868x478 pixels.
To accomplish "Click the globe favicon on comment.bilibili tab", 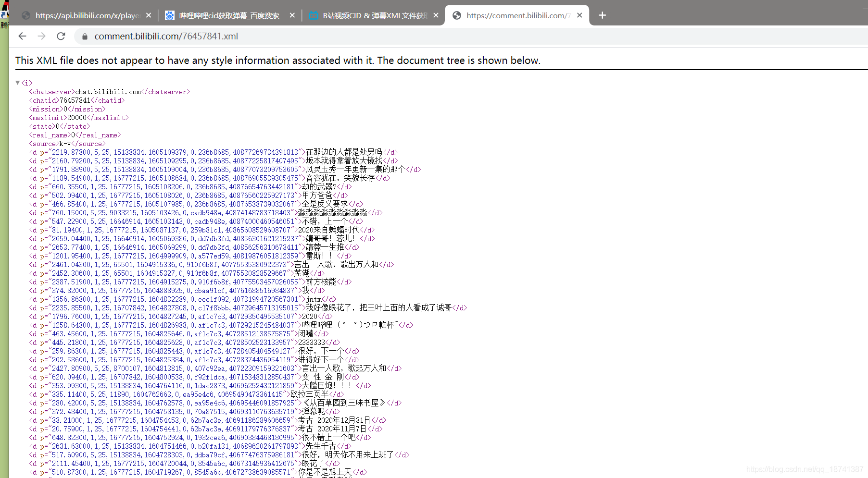I will click(x=457, y=15).
